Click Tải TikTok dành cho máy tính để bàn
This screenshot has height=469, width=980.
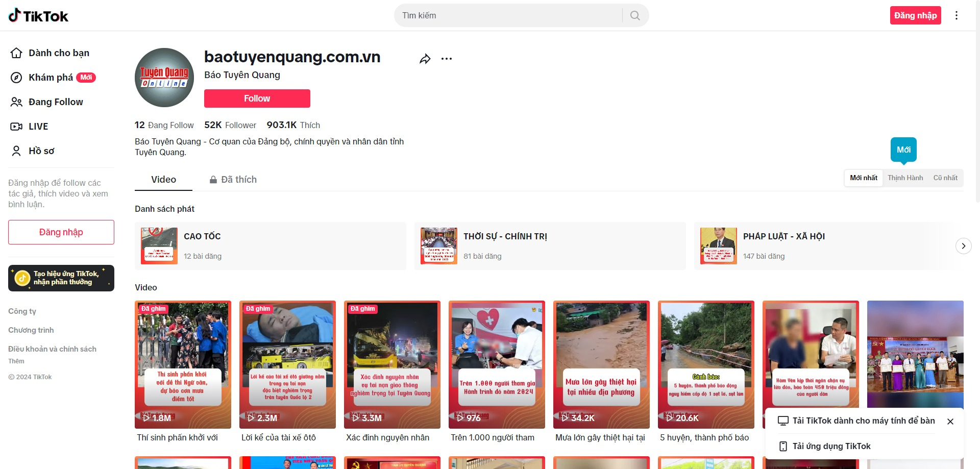[x=856, y=421]
